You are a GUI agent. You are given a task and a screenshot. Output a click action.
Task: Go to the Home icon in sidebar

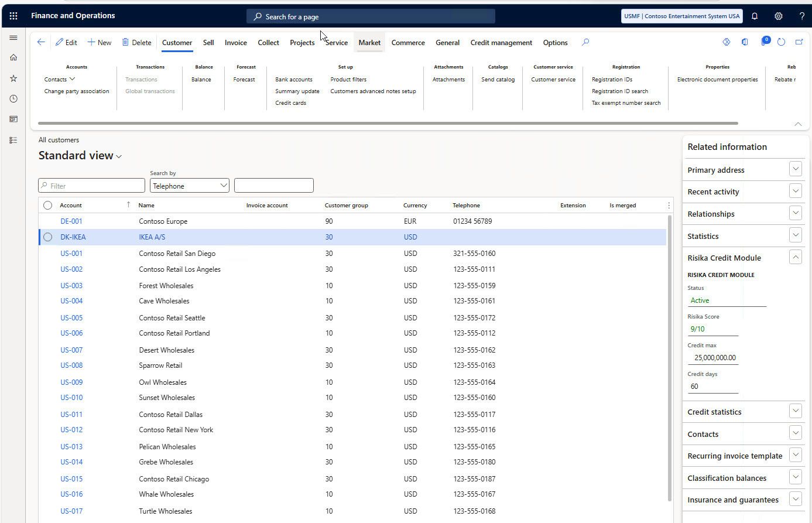pyautogui.click(x=13, y=57)
